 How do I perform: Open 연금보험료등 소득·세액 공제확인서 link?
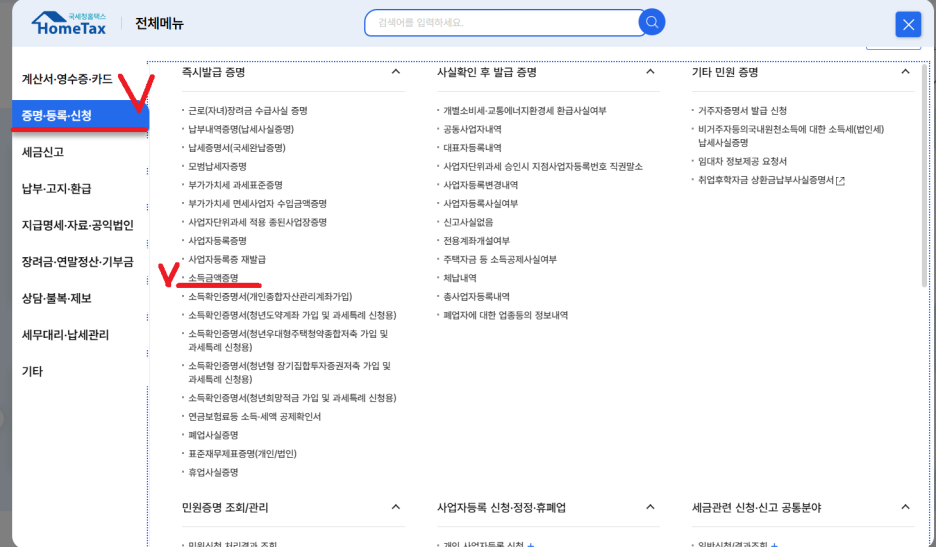click(254, 416)
